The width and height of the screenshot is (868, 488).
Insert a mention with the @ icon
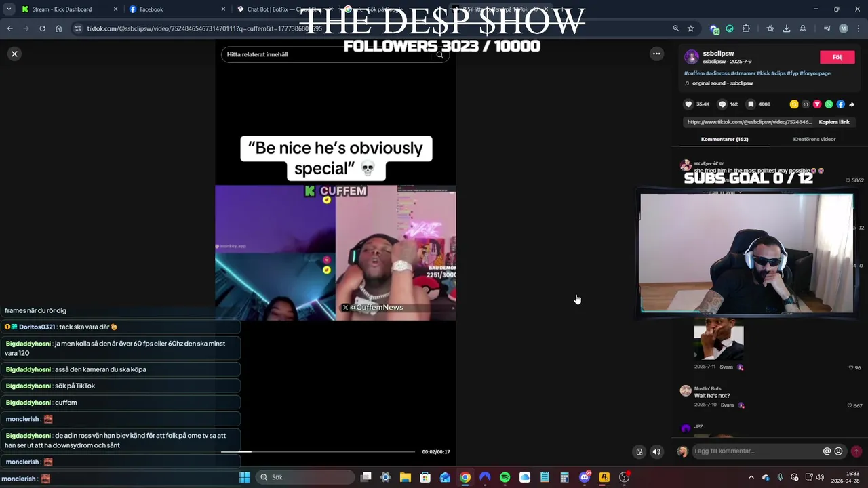pos(827,451)
